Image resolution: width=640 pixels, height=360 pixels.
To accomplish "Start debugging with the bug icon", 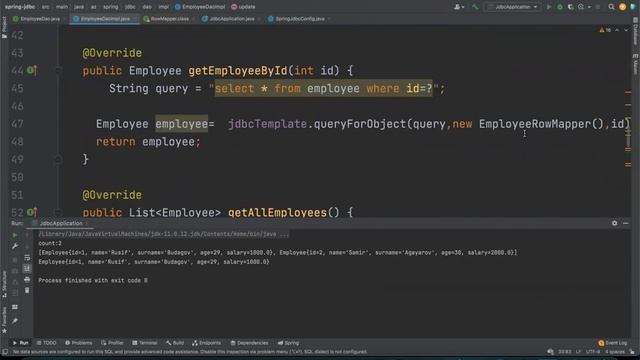I will click(560, 7).
